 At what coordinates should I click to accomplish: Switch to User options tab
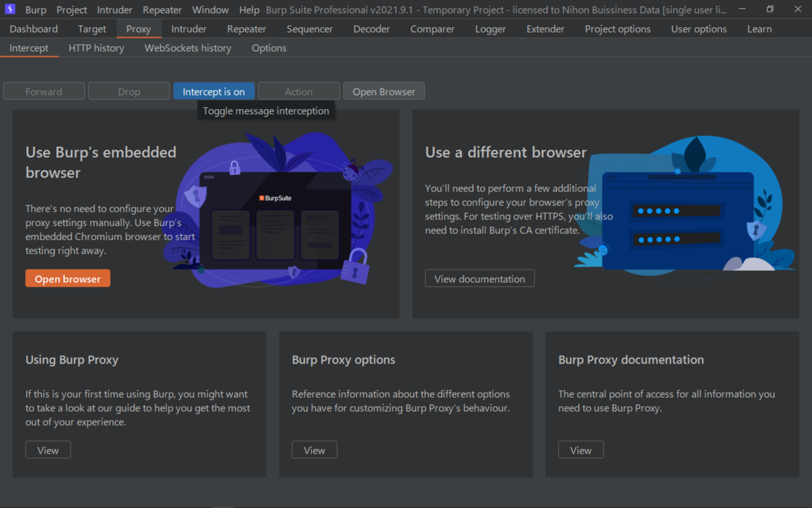699,29
